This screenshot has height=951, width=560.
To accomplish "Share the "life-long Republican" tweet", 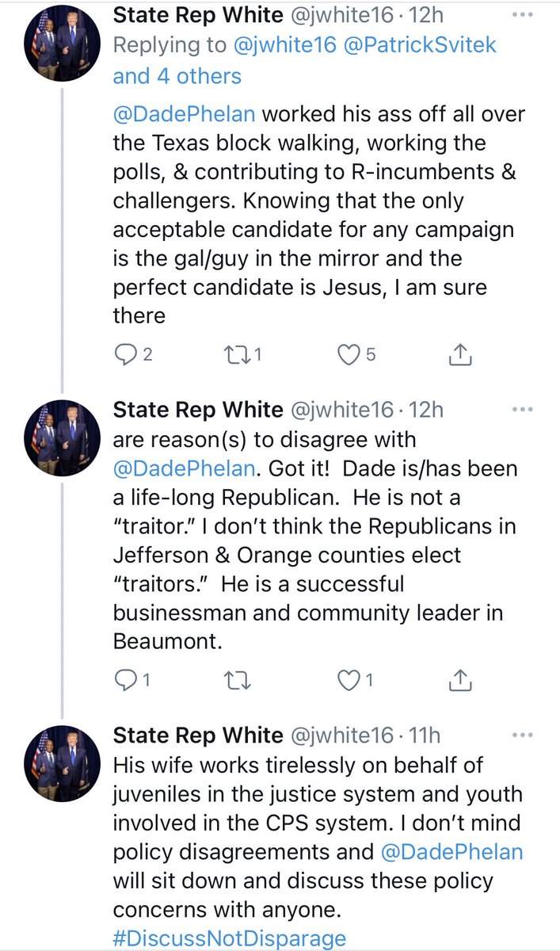I will tap(460, 679).
